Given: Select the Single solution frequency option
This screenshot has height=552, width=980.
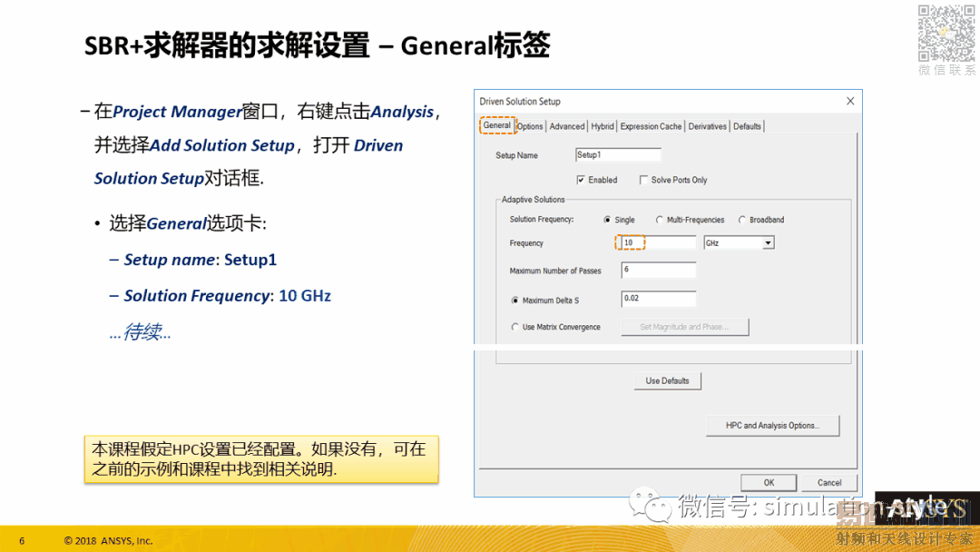Looking at the screenshot, I should (x=607, y=220).
